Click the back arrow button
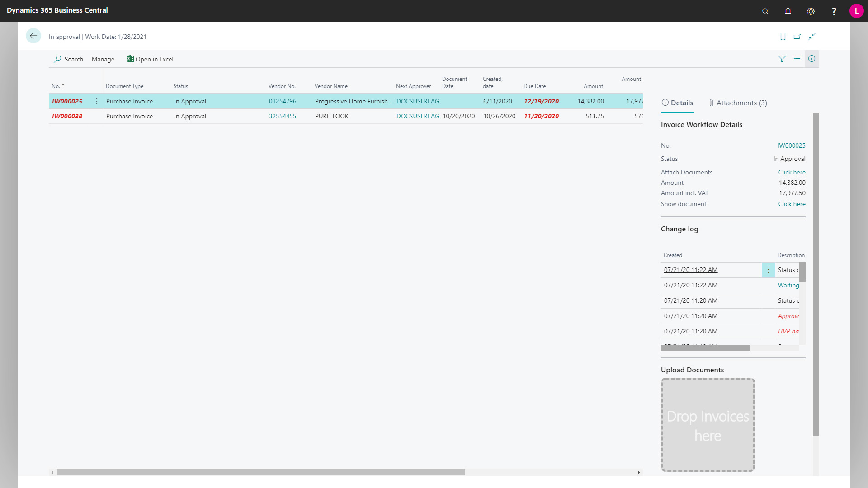868x488 pixels. coord(33,36)
